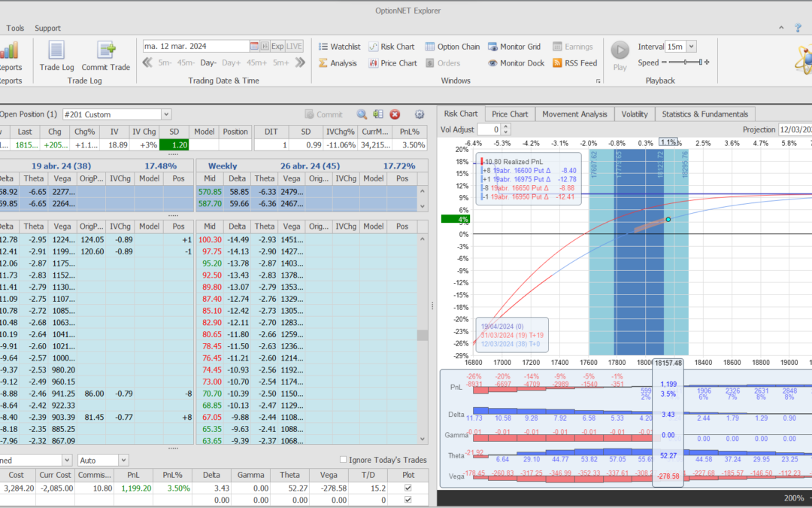Open the RSS Feed window

(x=574, y=63)
